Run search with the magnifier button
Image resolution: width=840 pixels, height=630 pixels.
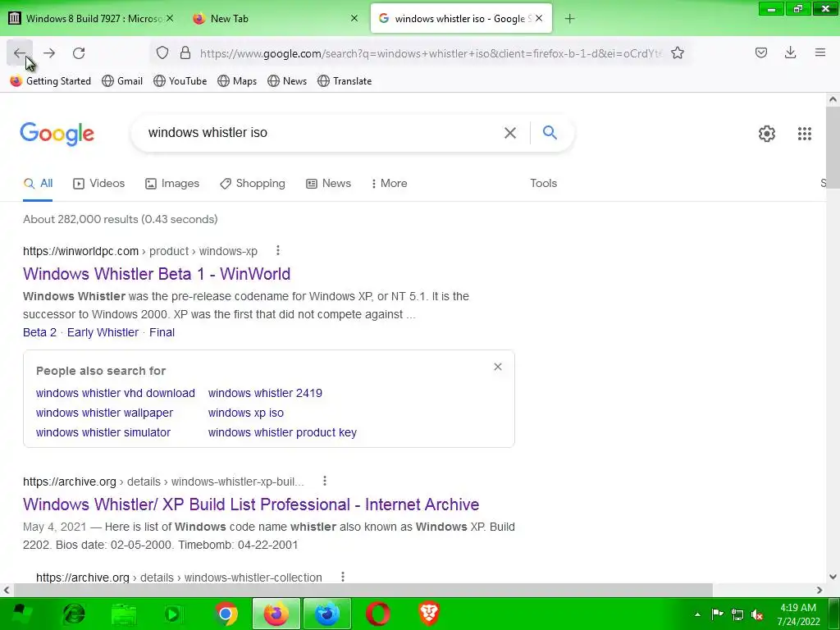point(550,132)
